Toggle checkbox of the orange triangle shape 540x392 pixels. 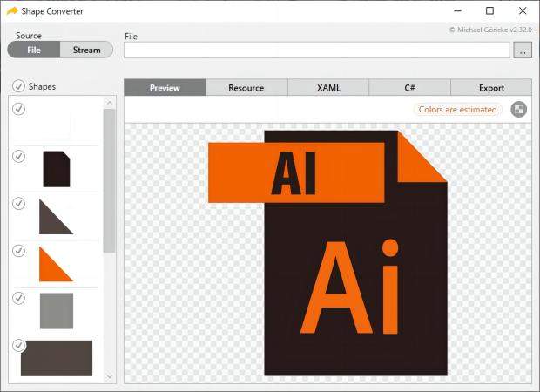(18, 251)
